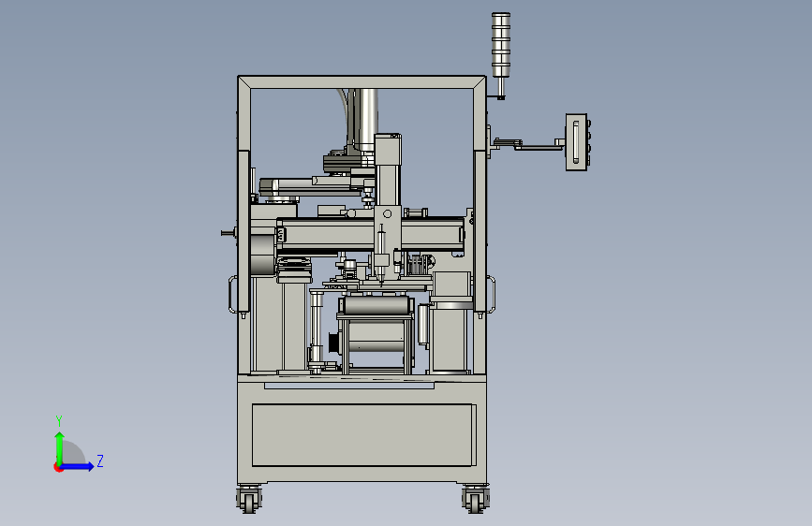Select the horizontal gantry beam

click(x=371, y=236)
